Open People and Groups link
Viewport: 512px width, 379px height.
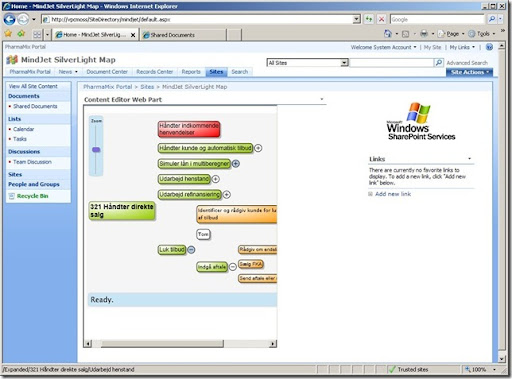[x=34, y=184]
